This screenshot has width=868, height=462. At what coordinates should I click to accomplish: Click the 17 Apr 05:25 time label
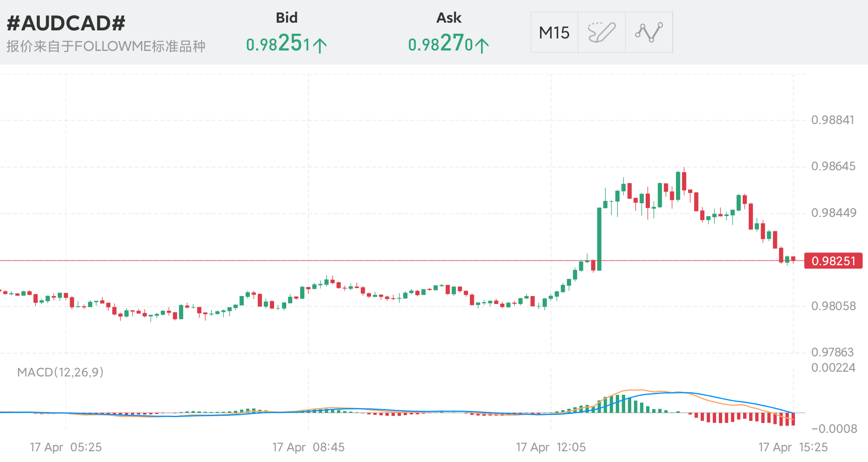point(66,447)
